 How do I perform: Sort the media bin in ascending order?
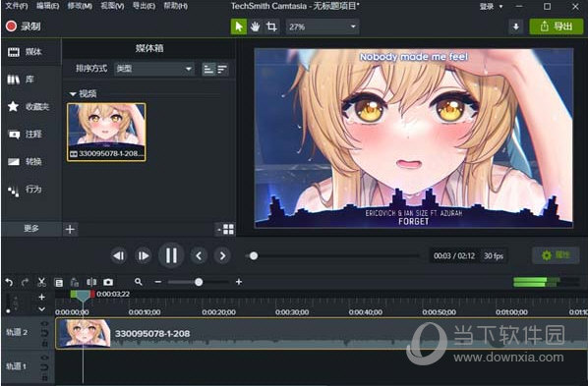(208, 70)
